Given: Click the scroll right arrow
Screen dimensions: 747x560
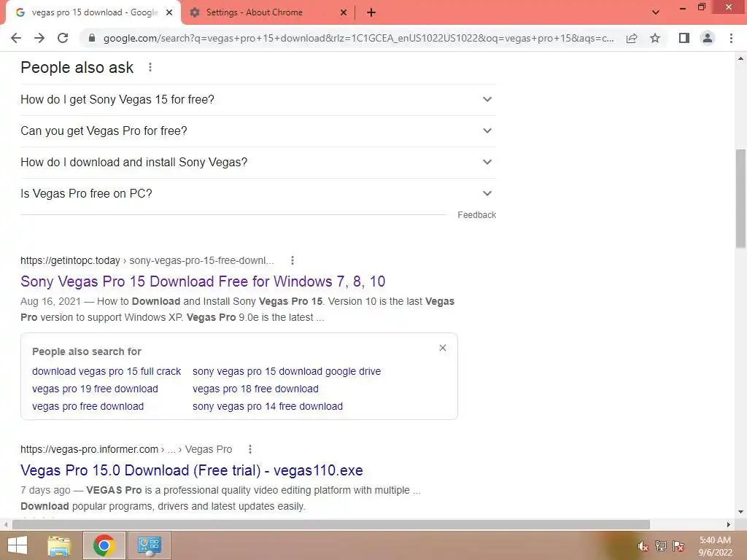Looking at the screenshot, I should pos(729,525).
